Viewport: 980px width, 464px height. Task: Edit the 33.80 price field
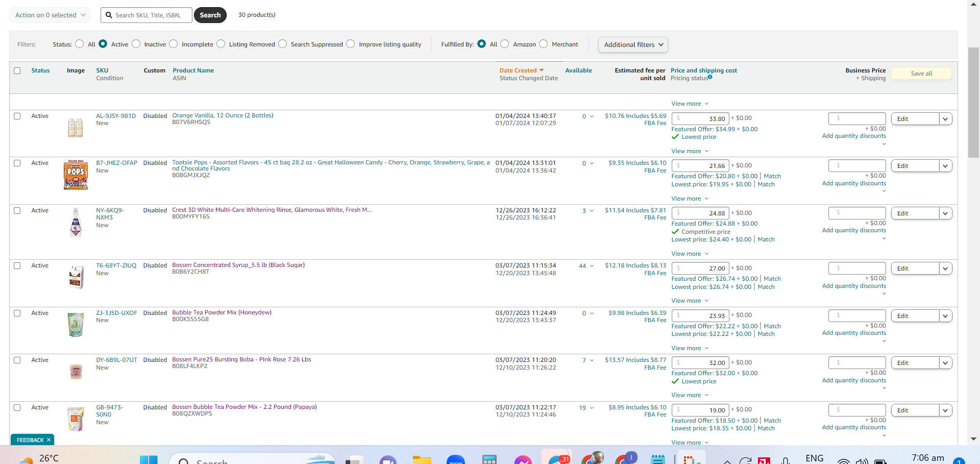pyautogui.click(x=700, y=118)
